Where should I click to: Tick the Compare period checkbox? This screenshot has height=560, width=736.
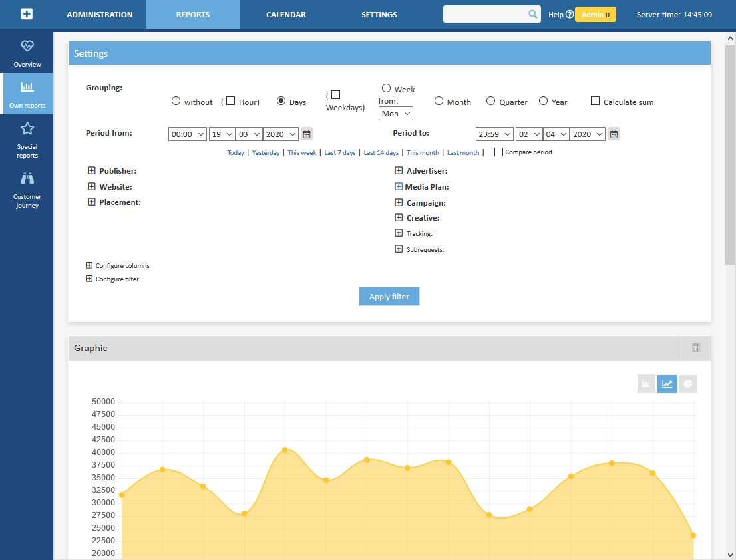click(x=498, y=152)
